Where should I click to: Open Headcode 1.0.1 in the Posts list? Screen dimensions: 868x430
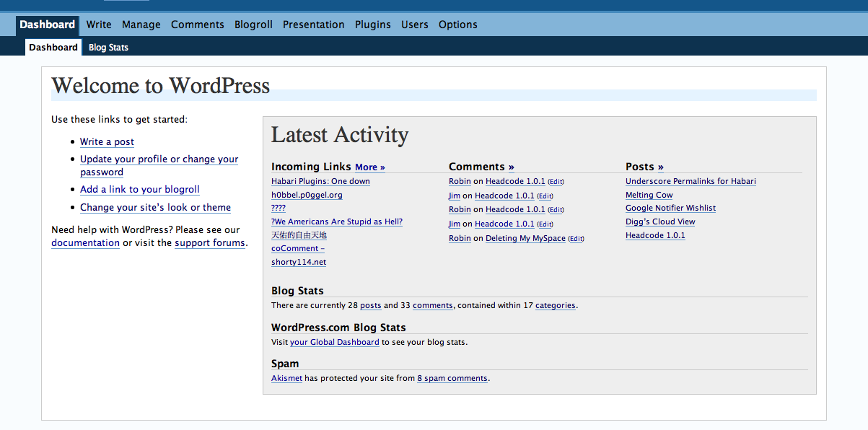tap(655, 236)
